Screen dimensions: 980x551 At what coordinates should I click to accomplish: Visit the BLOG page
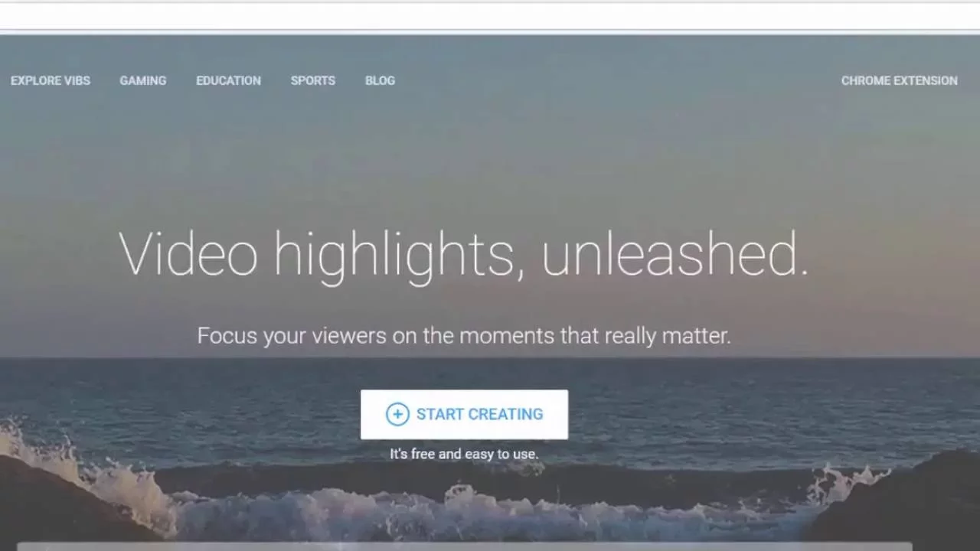pyautogui.click(x=380, y=80)
